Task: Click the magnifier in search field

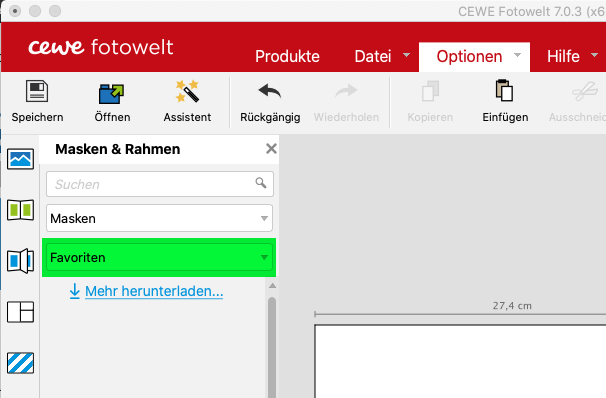Action: (x=261, y=182)
